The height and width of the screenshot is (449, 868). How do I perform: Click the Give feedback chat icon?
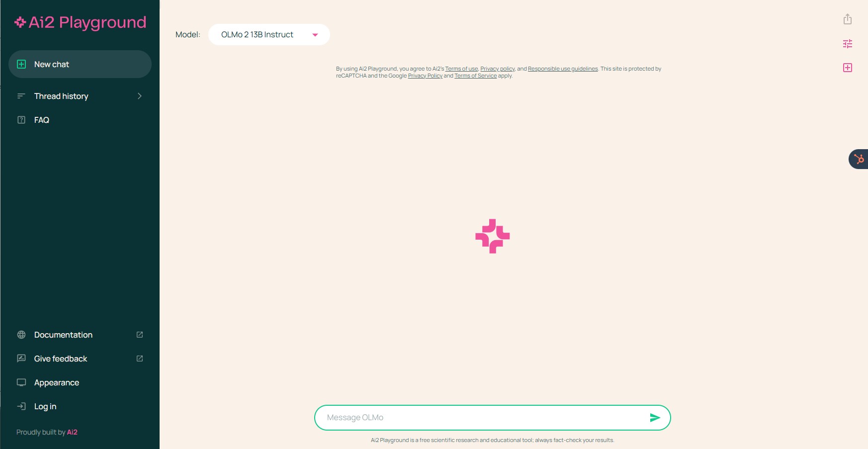(21, 359)
